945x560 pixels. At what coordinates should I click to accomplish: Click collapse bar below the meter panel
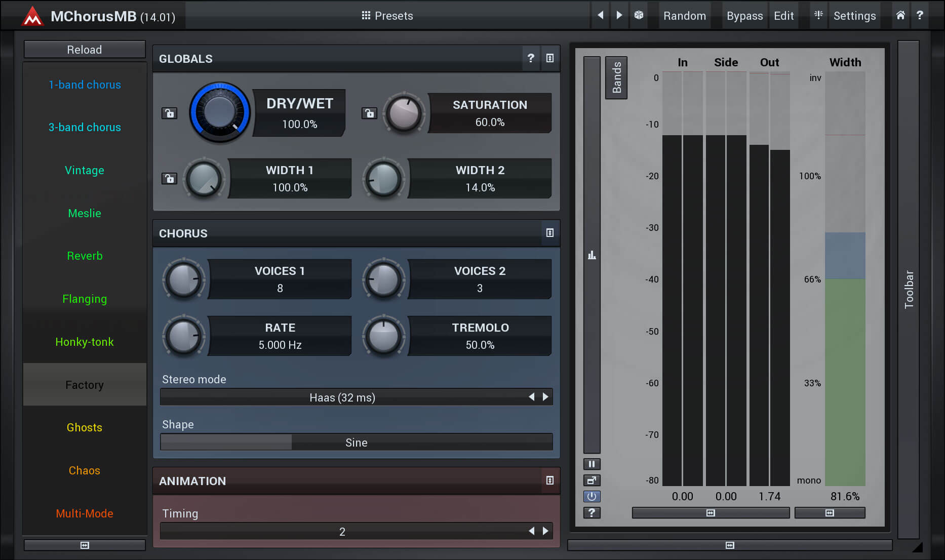tap(730, 545)
